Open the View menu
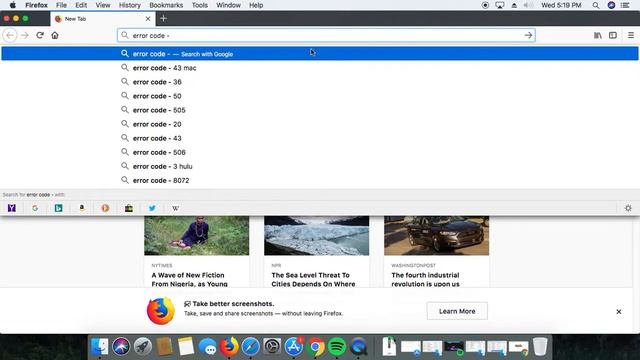This screenshot has height=360, width=640. point(103,5)
